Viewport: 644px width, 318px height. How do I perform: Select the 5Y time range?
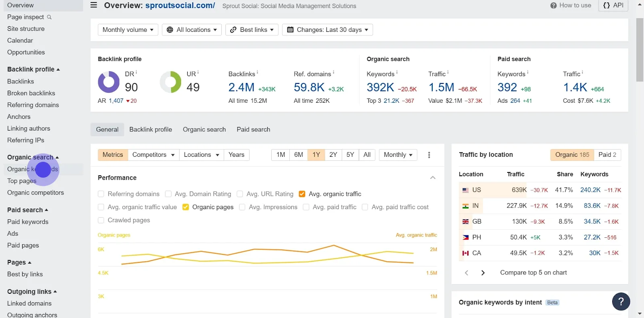[x=350, y=155]
